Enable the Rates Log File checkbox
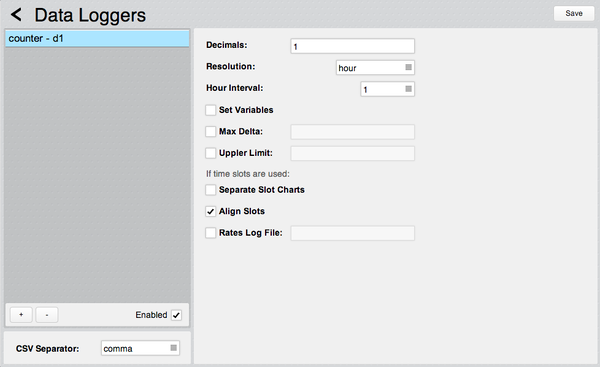This screenshot has width=600, height=367. (210, 233)
